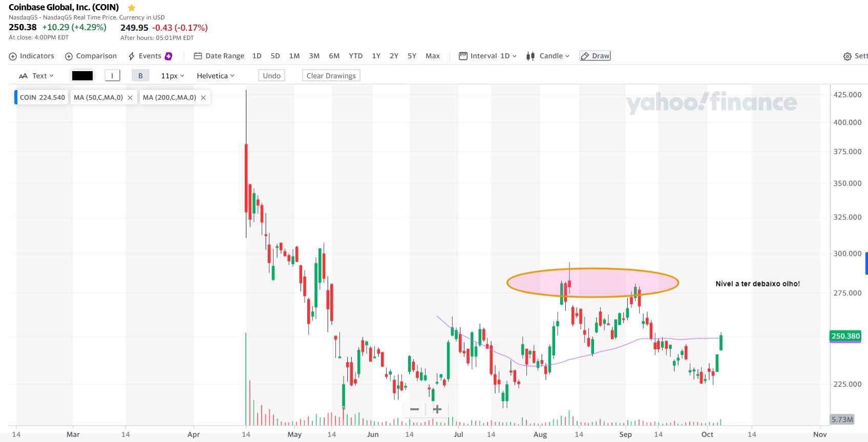Click the gold star watchlist icon
868x442 pixels.
(x=132, y=8)
